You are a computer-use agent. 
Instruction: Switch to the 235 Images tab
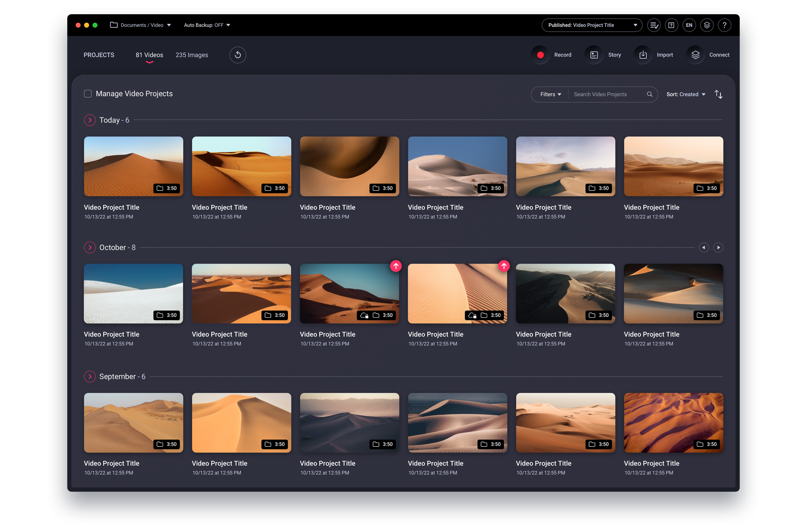click(x=192, y=55)
